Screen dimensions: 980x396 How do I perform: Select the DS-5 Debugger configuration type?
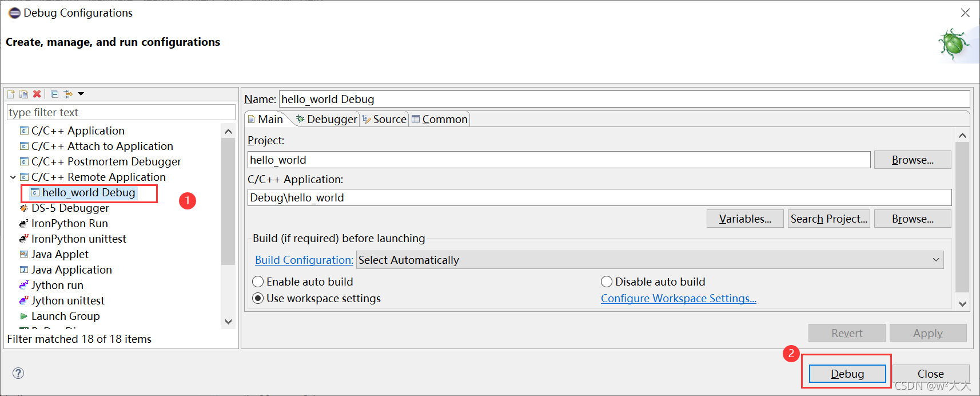70,208
